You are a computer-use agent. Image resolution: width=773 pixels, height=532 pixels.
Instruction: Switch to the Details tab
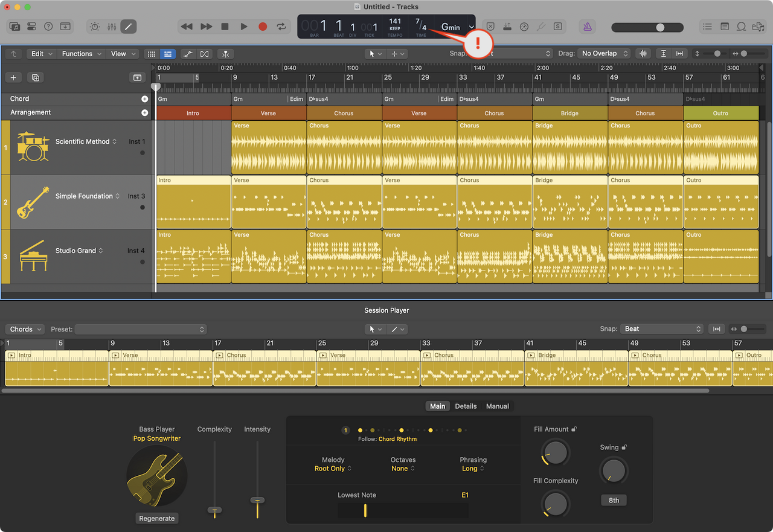tap(466, 406)
